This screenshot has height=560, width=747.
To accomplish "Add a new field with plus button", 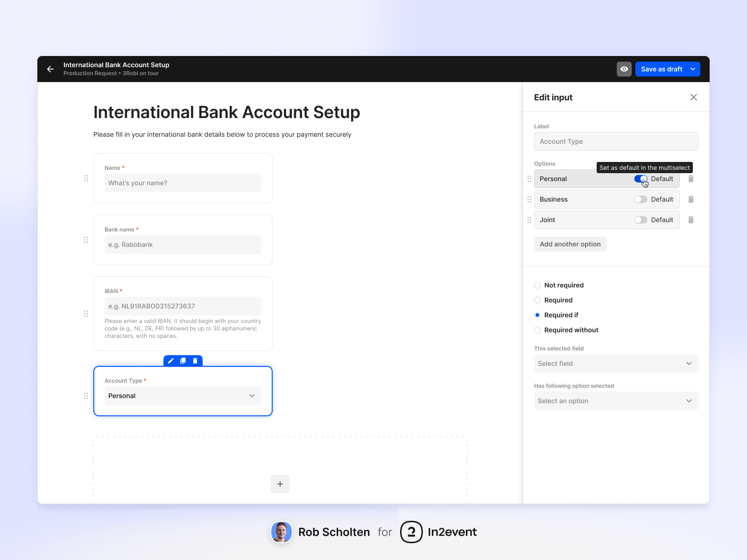I will [x=280, y=484].
